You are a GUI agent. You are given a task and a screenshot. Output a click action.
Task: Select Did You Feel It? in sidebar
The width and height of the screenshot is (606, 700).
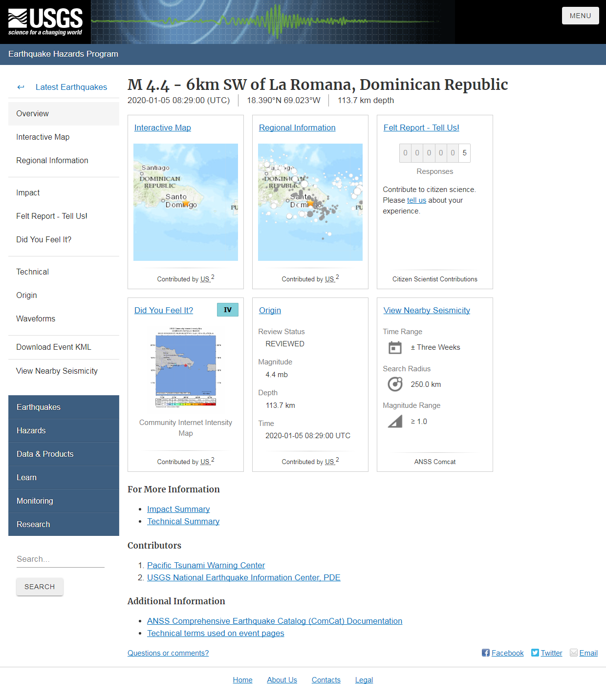(64, 239)
